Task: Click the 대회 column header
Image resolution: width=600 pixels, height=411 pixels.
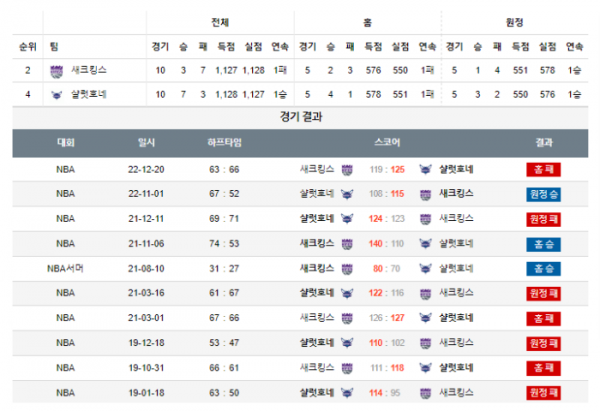Action: [x=66, y=143]
